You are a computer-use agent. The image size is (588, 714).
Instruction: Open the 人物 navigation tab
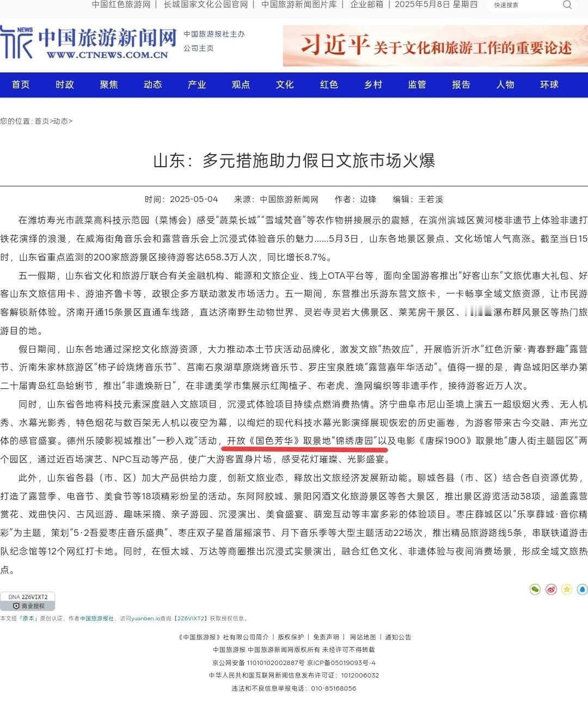505,84
